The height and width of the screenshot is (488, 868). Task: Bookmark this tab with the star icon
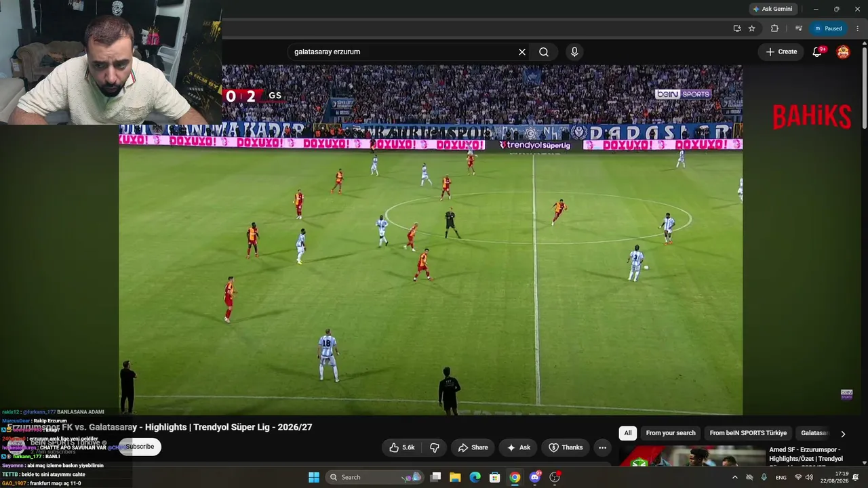752,28
